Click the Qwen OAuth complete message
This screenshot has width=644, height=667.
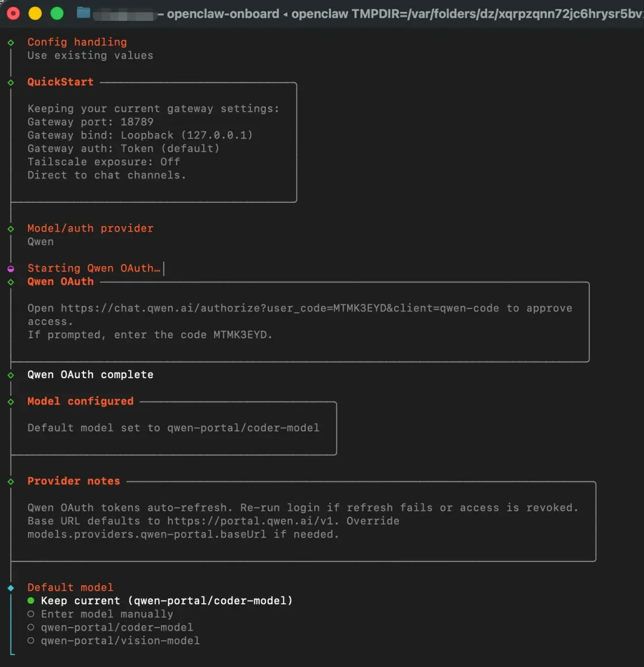91,374
